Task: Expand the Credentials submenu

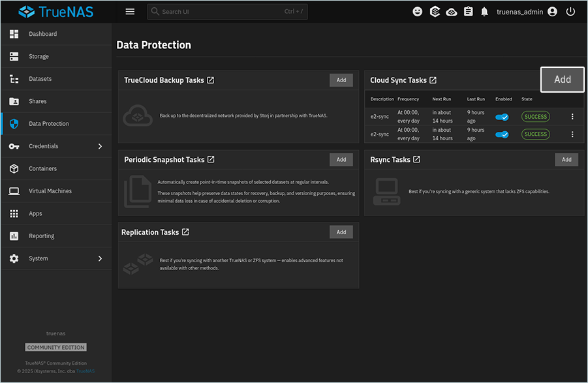Action: coord(100,146)
